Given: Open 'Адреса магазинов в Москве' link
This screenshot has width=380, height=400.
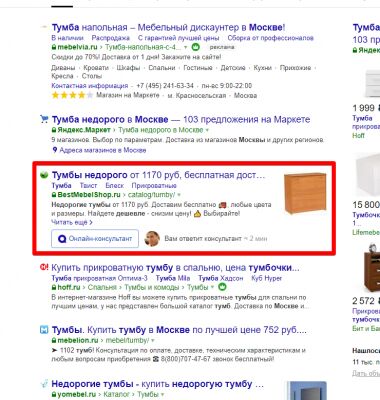Looking at the screenshot, I should [x=103, y=150].
